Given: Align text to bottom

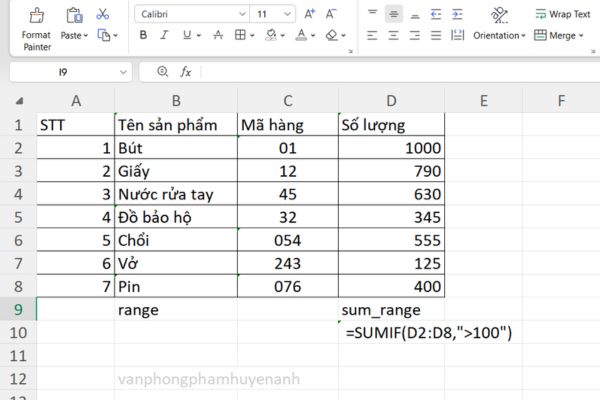Looking at the screenshot, I should pos(415,14).
